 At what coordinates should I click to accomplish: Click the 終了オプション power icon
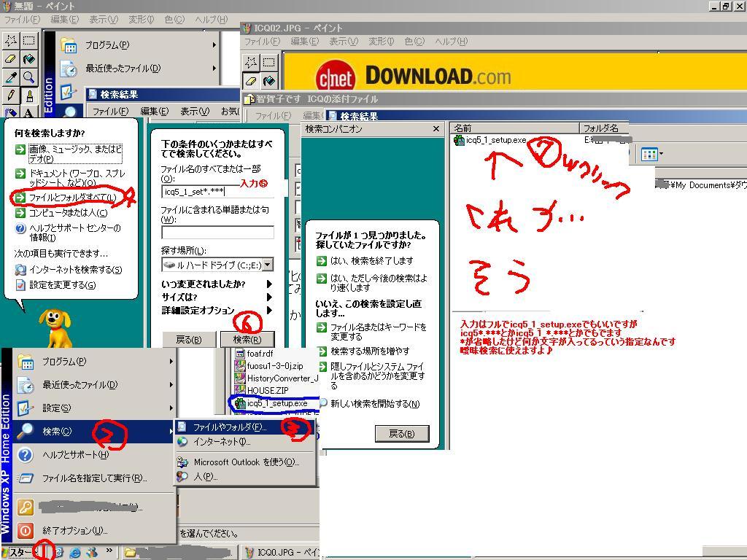tap(26, 530)
